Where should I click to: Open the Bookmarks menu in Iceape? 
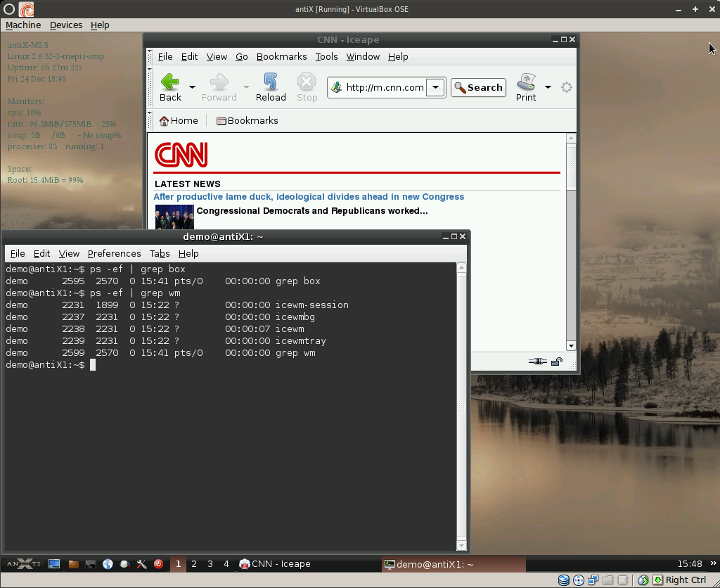(281, 56)
